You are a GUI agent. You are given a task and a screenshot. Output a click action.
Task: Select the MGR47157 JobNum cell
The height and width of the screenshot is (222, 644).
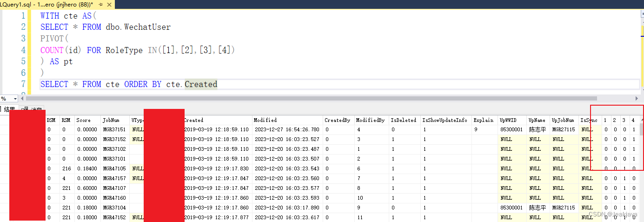115,178
